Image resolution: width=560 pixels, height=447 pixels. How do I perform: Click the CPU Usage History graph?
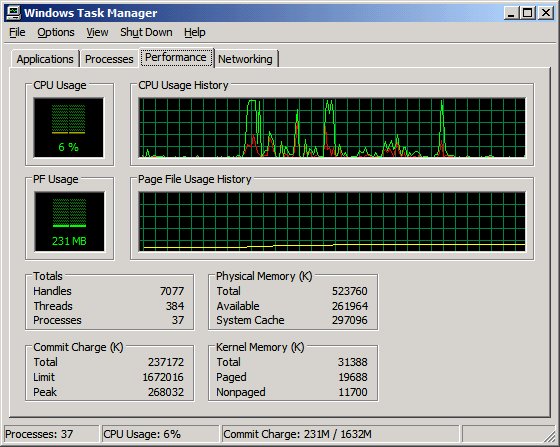[332, 127]
